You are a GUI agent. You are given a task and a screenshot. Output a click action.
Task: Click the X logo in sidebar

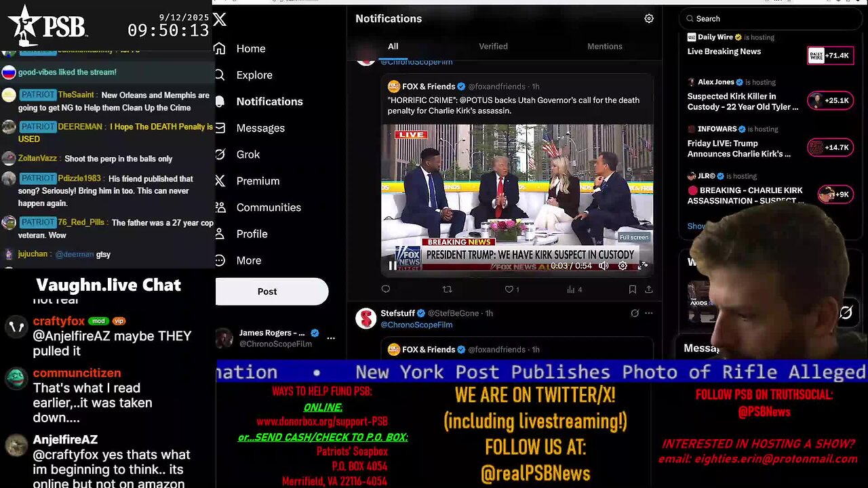[x=220, y=20]
